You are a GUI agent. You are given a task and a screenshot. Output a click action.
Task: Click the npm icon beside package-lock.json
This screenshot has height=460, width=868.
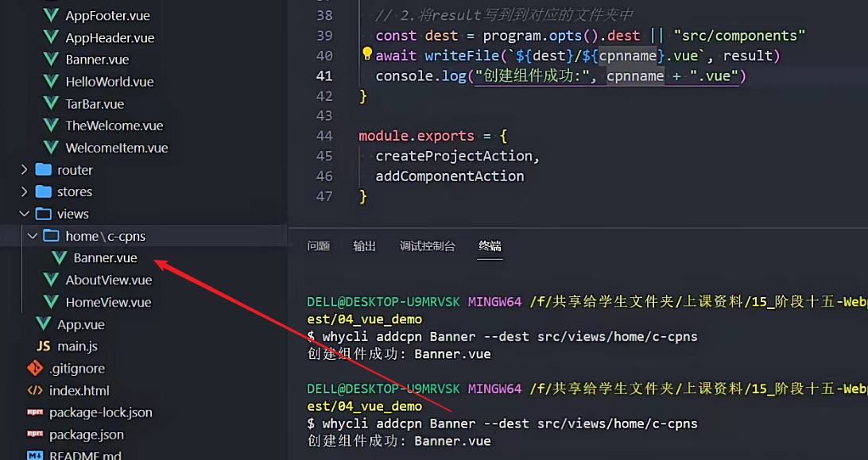coord(35,412)
